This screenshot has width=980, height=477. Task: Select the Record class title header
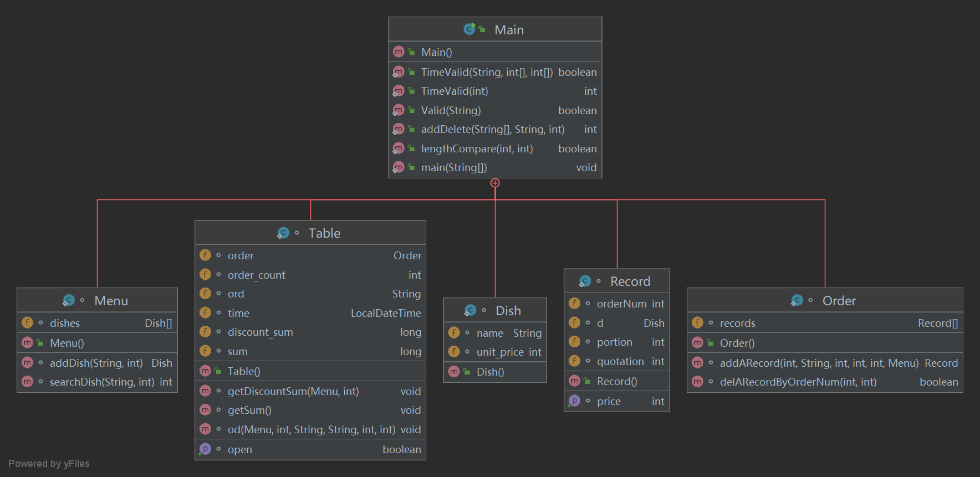click(616, 281)
